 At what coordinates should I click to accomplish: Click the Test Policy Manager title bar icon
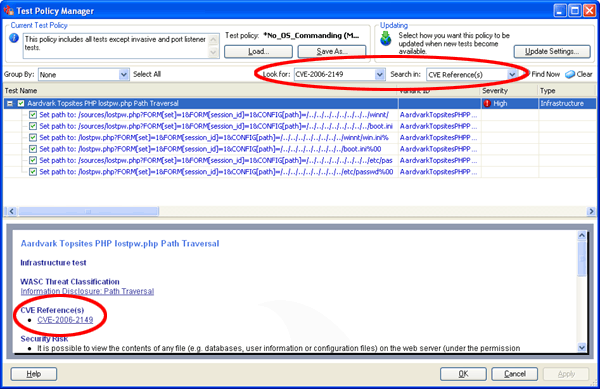coord(8,10)
